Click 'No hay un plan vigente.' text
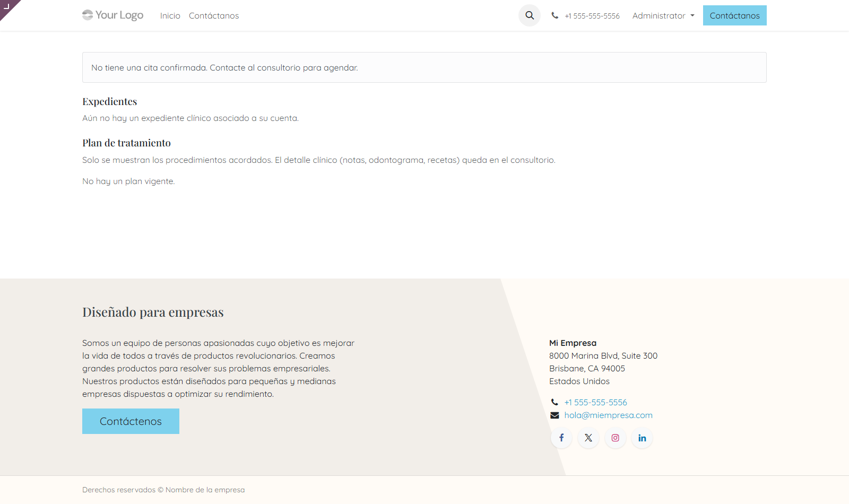This screenshot has height=504, width=849. [128, 181]
